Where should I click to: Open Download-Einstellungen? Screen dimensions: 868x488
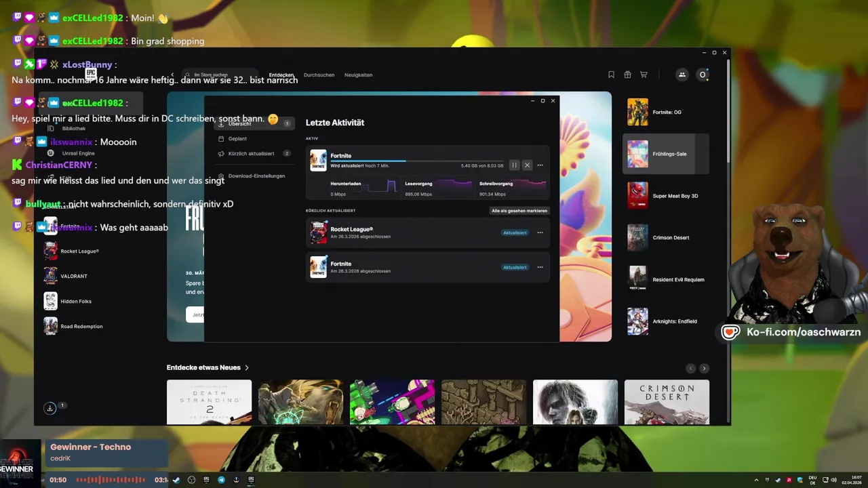click(254, 176)
